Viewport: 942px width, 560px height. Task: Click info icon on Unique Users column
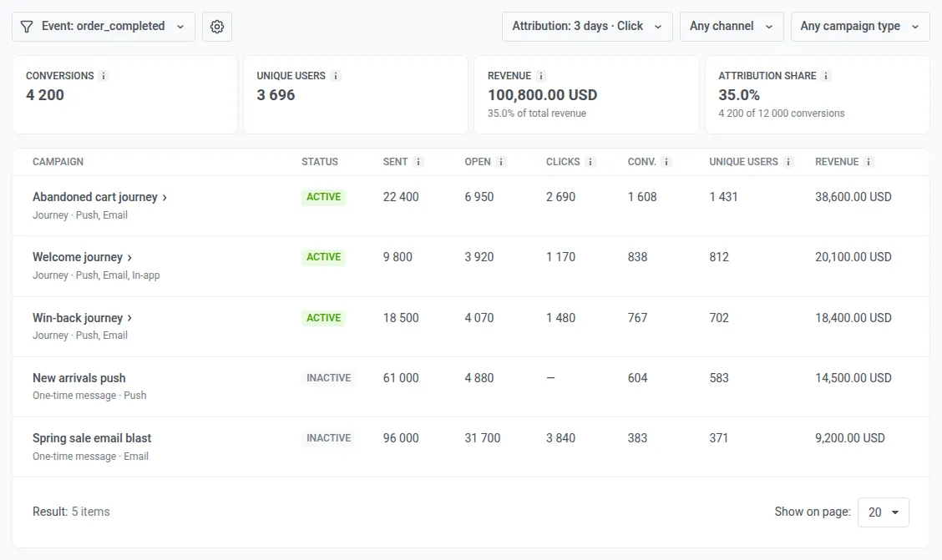[788, 161]
